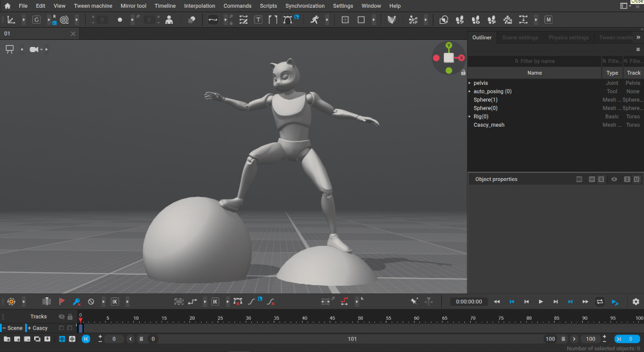Viewport: 644px width, 352px height.
Task: Open dropdown arrow next to running figure
Action: tap(327, 20)
